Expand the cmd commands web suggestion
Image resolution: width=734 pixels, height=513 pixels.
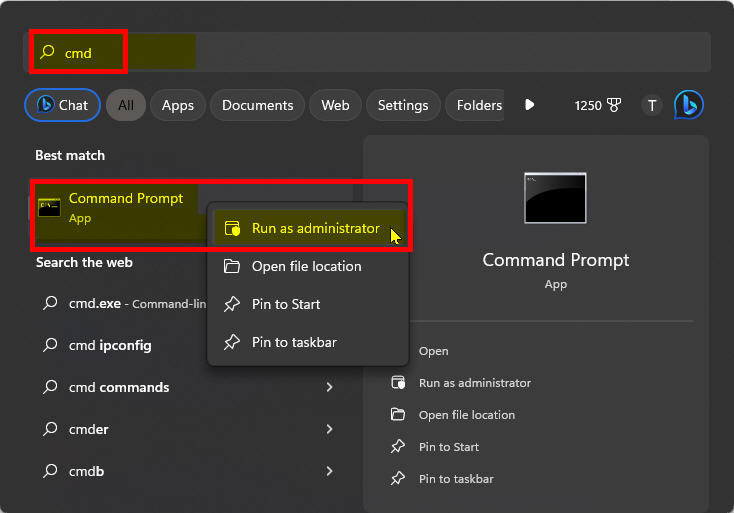[x=329, y=388]
